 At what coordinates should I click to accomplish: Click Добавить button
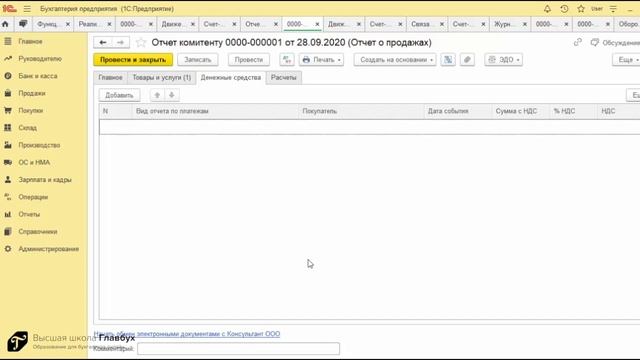coord(119,95)
